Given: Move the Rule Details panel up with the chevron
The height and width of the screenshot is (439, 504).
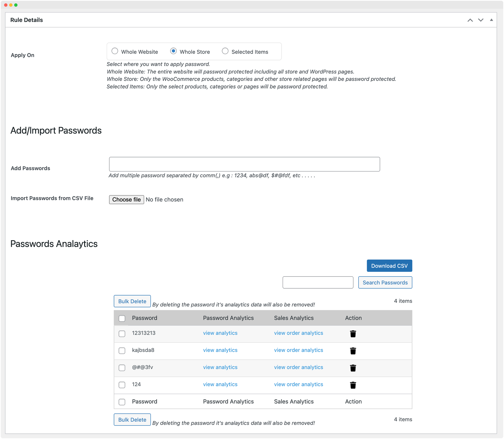Looking at the screenshot, I should [x=470, y=20].
